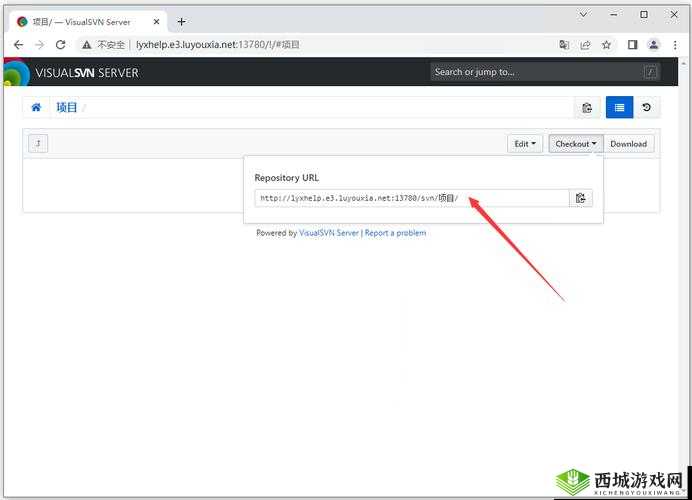
Task: Collapse the Checkout dropdown
Action: [576, 144]
